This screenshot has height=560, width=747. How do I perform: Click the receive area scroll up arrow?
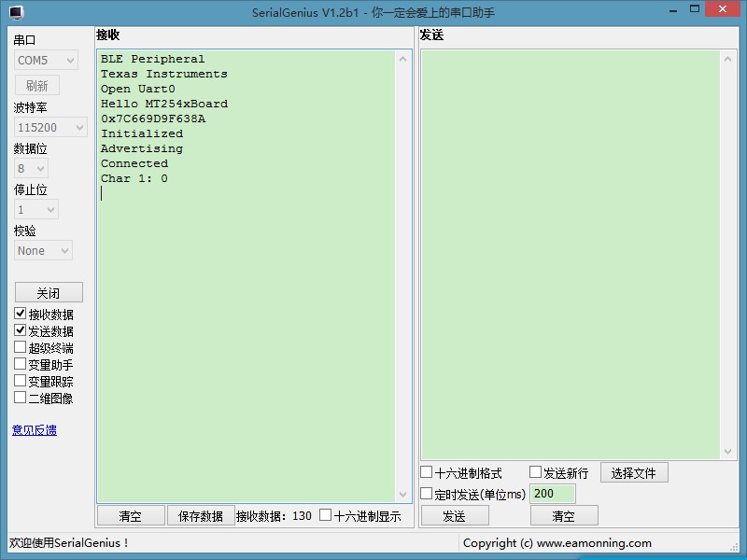point(403,60)
